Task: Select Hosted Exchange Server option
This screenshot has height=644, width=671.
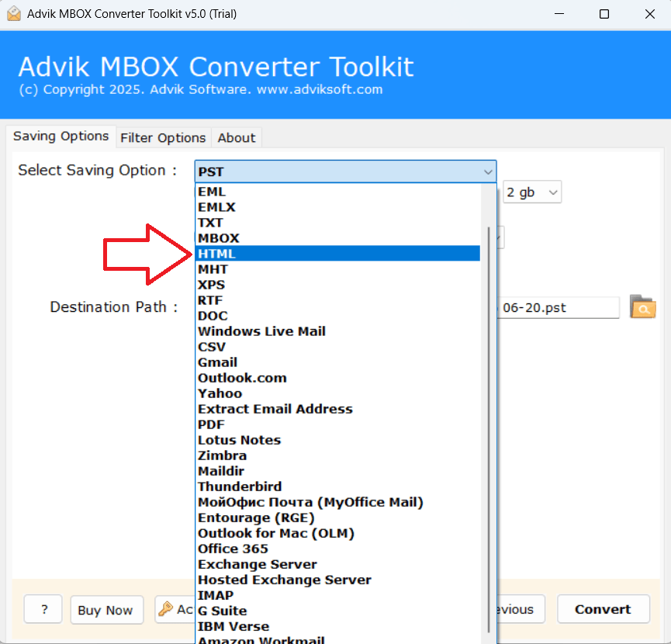Action: [x=337, y=580]
